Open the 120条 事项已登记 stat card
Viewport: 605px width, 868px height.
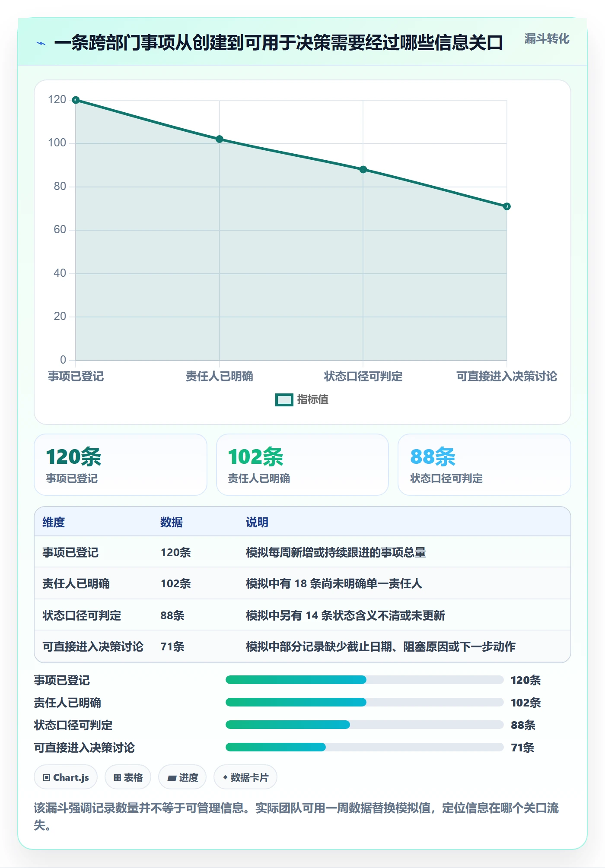coord(121,465)
